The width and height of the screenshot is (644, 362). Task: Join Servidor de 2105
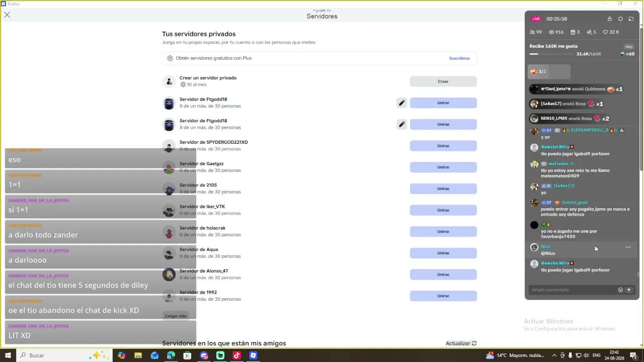(x=443, y=189)
